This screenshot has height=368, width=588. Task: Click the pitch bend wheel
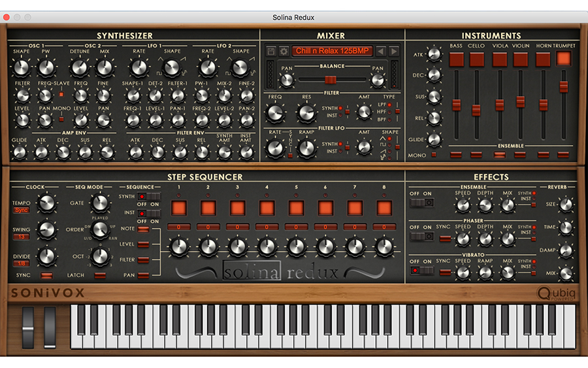point(28,327)
